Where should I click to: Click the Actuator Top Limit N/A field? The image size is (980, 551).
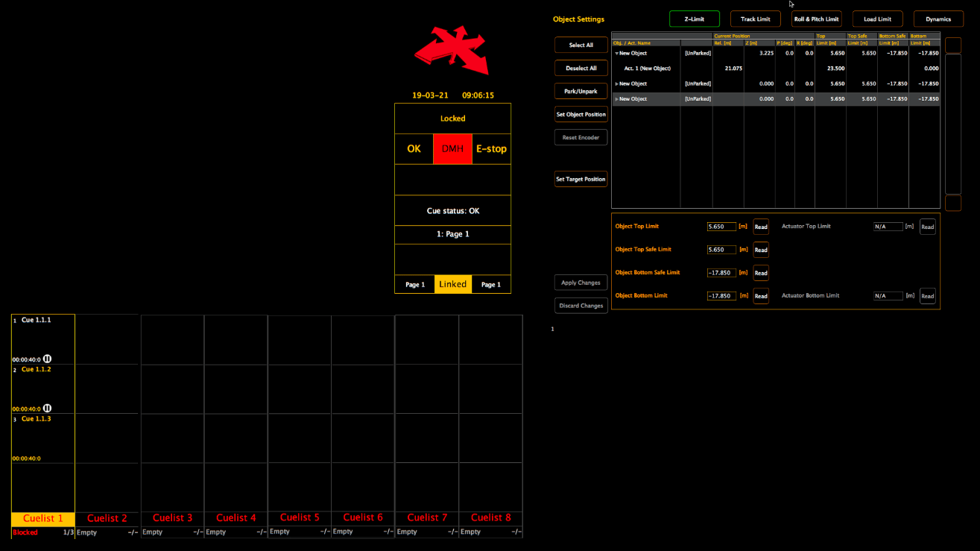[x=888, y=227]
